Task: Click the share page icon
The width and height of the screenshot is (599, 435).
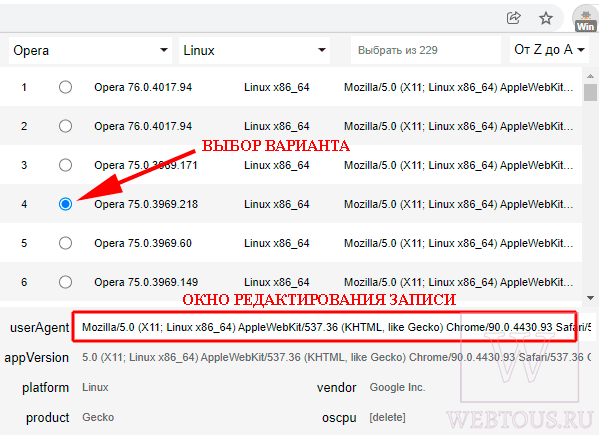Action: tap(513, 18)
